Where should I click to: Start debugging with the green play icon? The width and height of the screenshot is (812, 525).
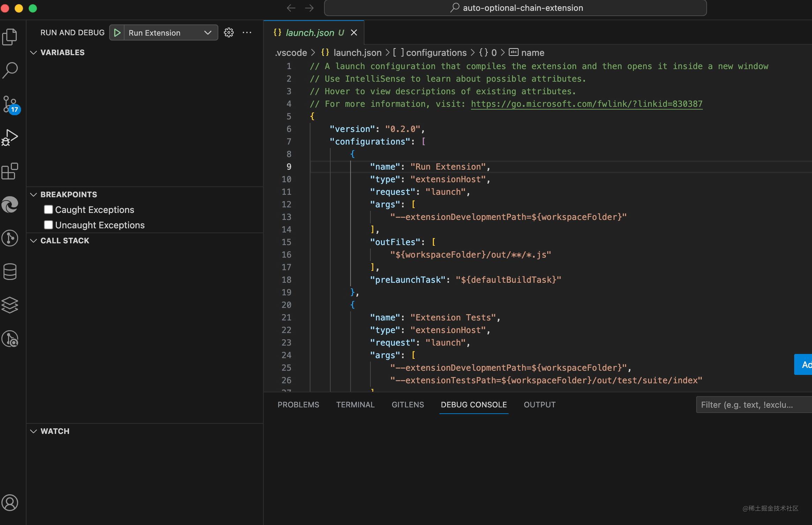(117, 32)
